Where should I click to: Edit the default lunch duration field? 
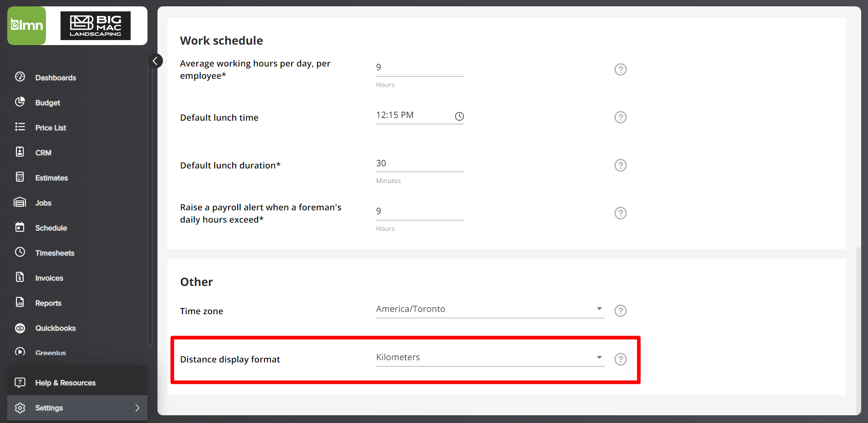pyautogui.click(x=420, y=163)
